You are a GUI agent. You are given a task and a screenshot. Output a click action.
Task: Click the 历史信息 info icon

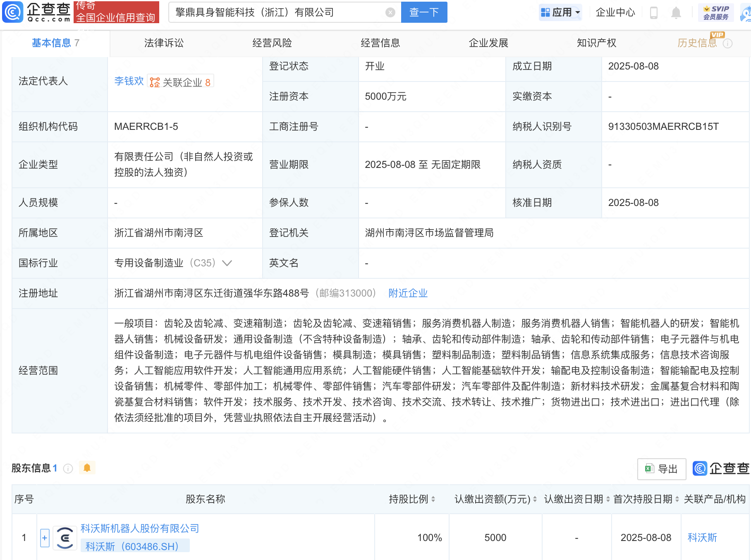point(727,43)
